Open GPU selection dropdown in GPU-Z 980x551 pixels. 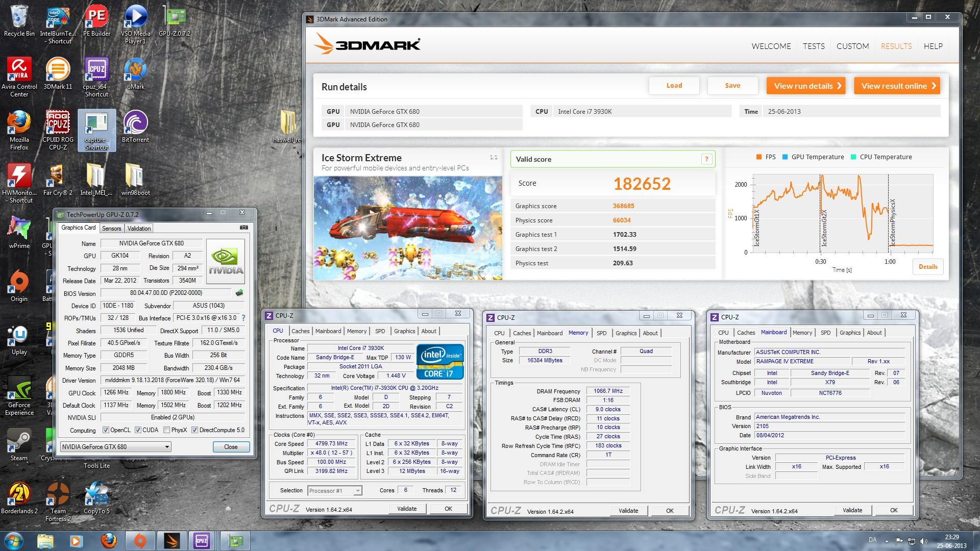tap(115, 446)
